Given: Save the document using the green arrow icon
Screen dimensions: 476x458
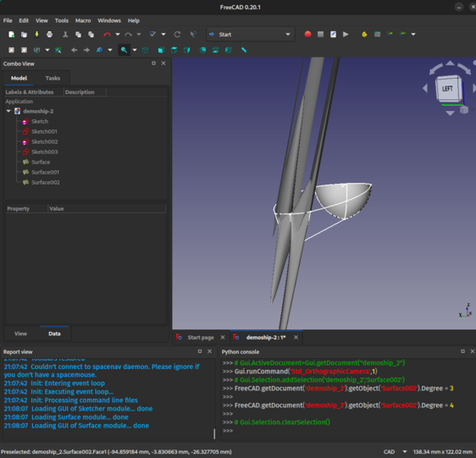Looking at the screenshot, I should [x=36, y=35].
